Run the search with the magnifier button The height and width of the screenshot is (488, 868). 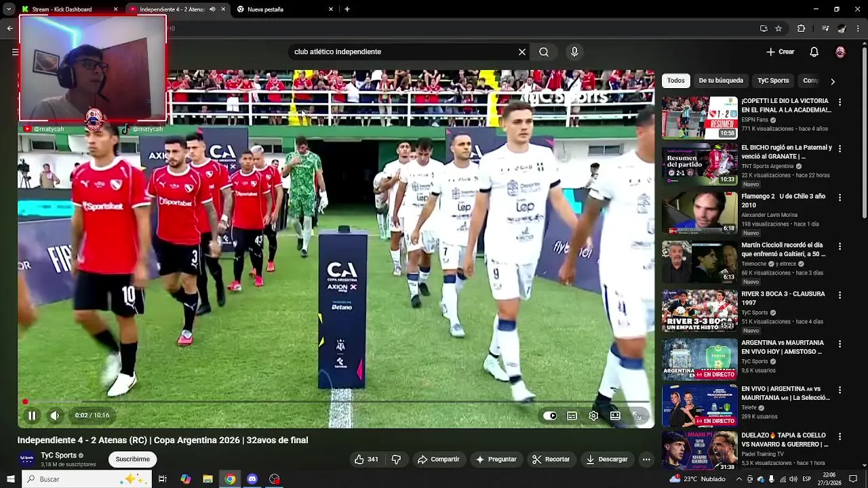544,52
